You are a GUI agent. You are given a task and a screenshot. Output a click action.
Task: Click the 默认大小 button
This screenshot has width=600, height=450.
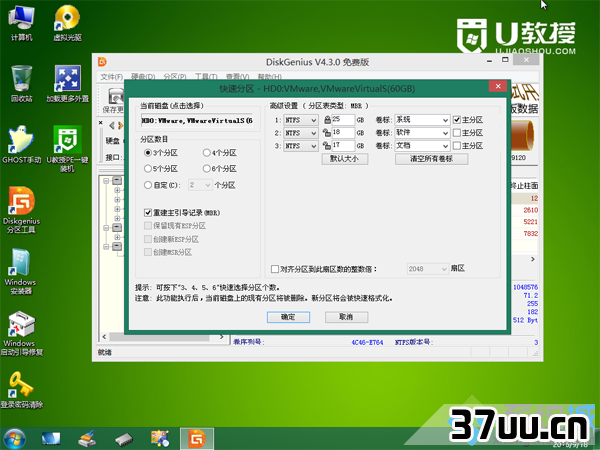pos(345,159)
